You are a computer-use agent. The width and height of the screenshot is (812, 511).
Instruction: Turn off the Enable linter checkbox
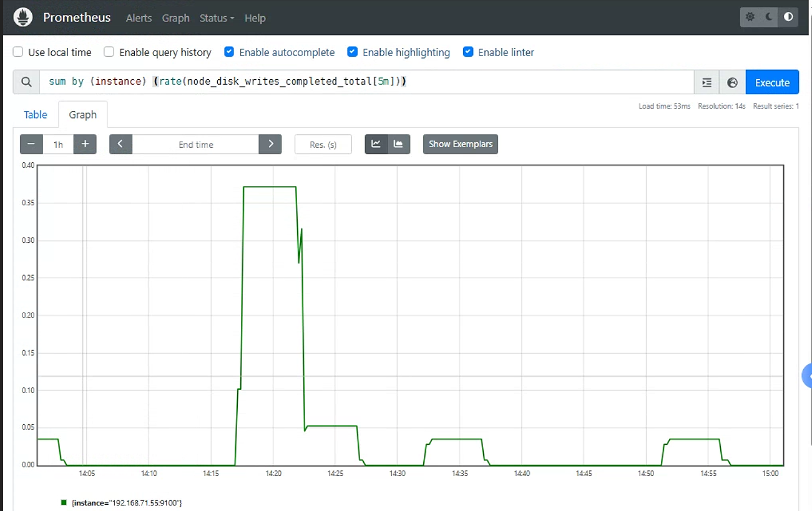pos(468,52)
